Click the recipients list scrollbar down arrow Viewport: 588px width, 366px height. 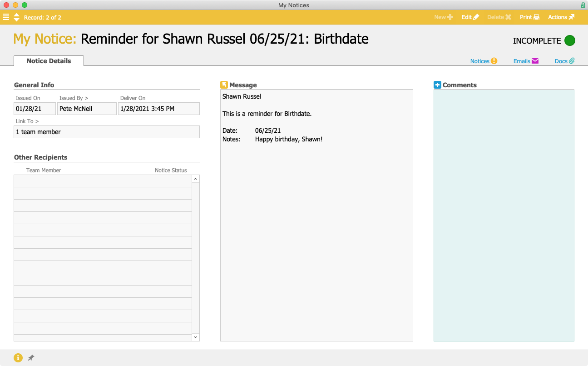pyautogui.click(x=195, y=337)
